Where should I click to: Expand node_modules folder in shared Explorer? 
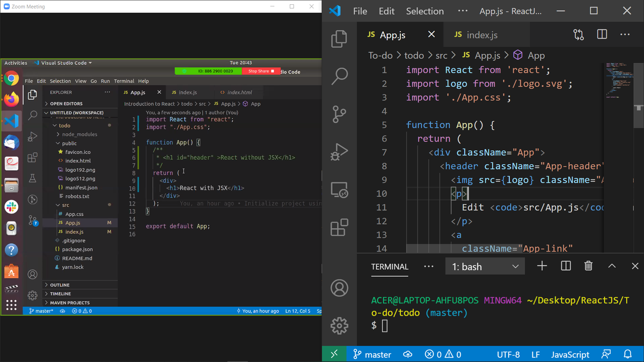click(79, 134)
